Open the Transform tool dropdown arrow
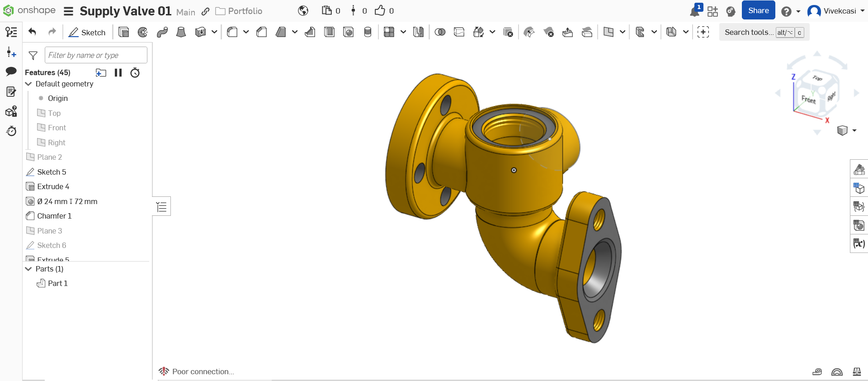 click(492, 32)
